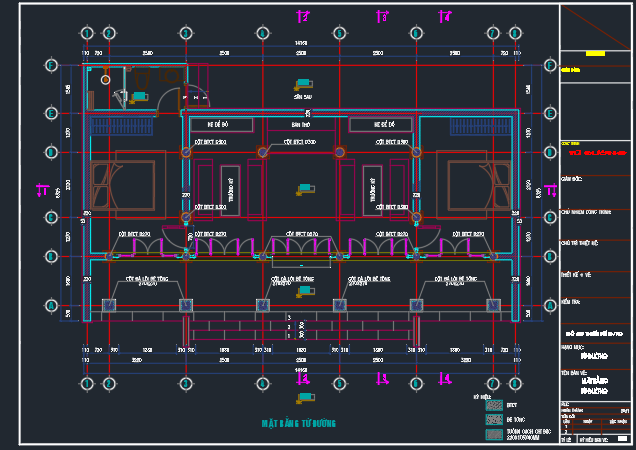The height and width of the screenshot is (450, 636).
Task: Click 'KIỂM TRA:' in title block
Action: tap(571, 302)
